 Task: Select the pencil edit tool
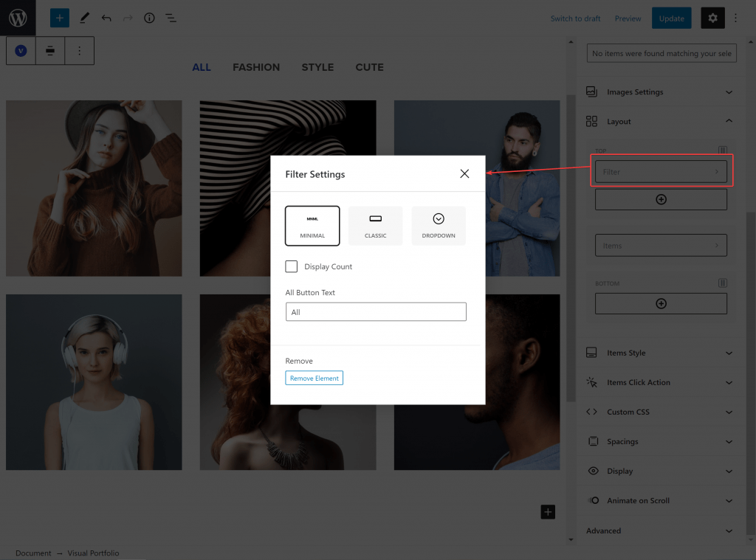point(84,18)
